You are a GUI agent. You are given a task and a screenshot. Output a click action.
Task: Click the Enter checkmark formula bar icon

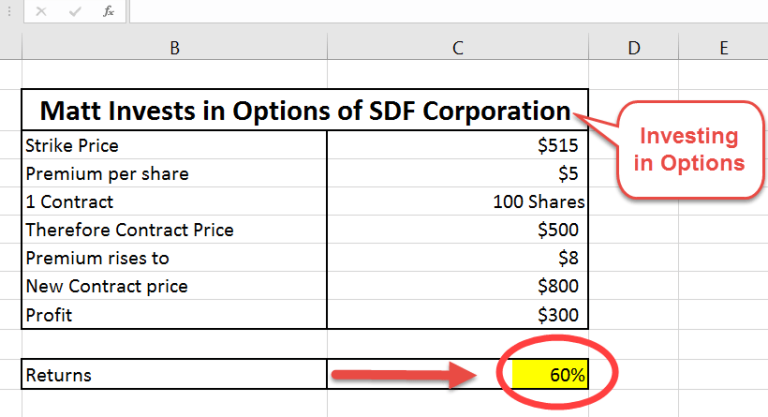tap(75, 11)
